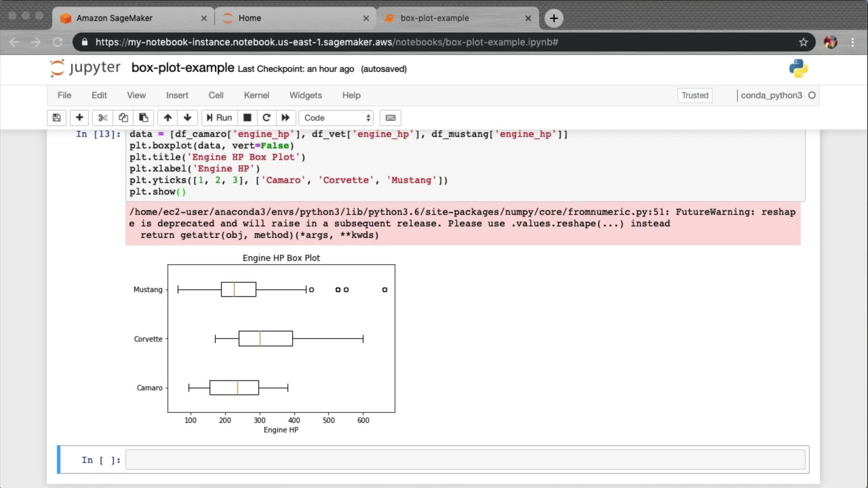Bookmark page with star icon
Image resolution: width=868 pixels, height=488 pixels.
(x=803, y=42)
